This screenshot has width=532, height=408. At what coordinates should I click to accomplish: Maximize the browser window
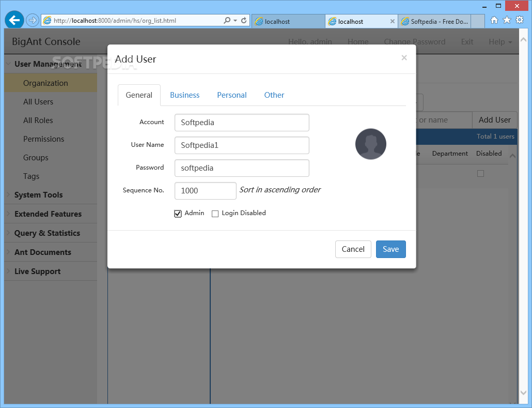coord(498,6)
